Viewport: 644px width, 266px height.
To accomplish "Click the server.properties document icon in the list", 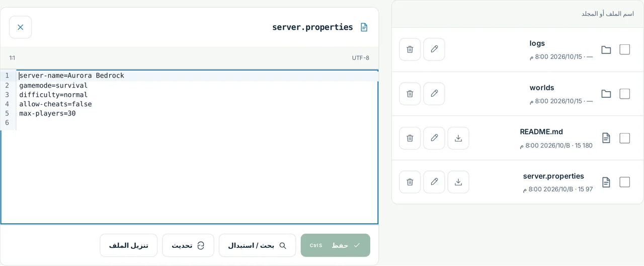I will pos(606,182).
